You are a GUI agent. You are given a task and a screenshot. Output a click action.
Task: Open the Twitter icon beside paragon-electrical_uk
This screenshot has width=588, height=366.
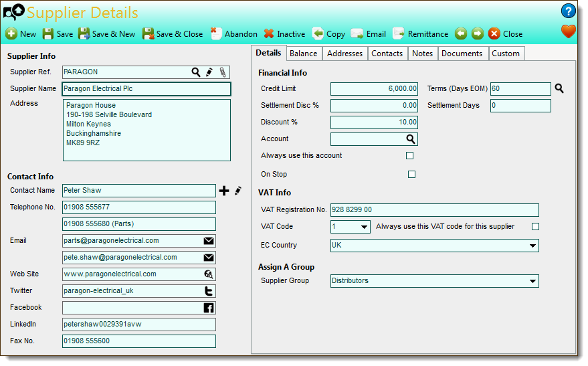click(209, 291)
